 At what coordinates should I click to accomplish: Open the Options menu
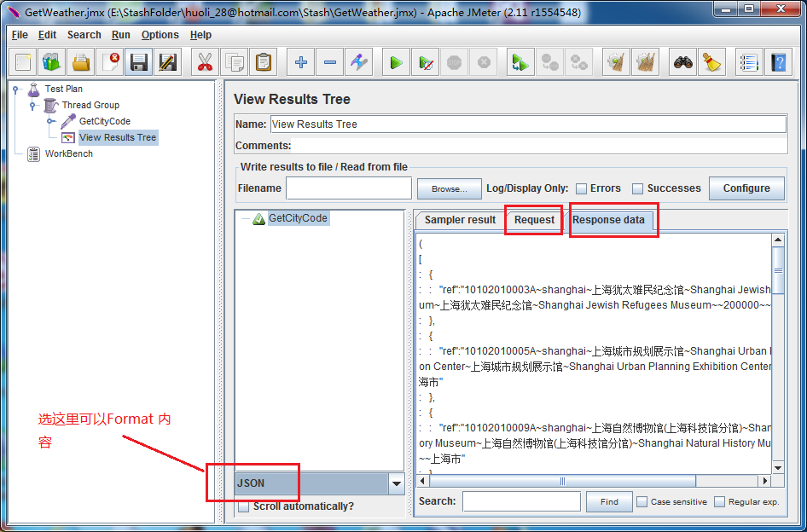click(x=160, y=35)
